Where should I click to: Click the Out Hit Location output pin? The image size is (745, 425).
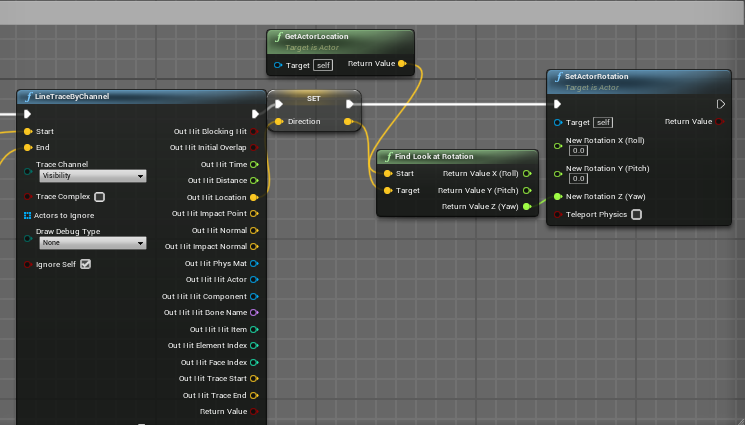pyautogui.click(x=254, y=197)
